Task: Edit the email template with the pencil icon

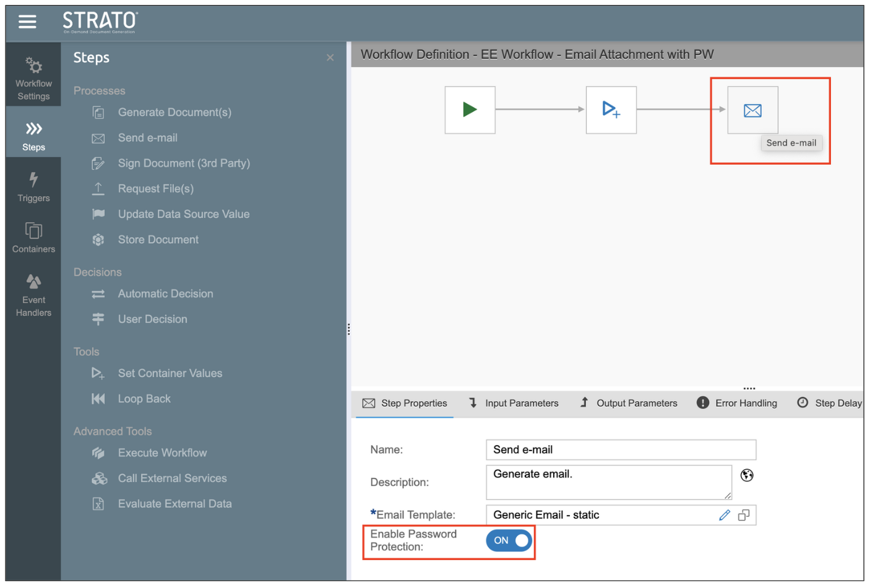Action: click(725, 515)
